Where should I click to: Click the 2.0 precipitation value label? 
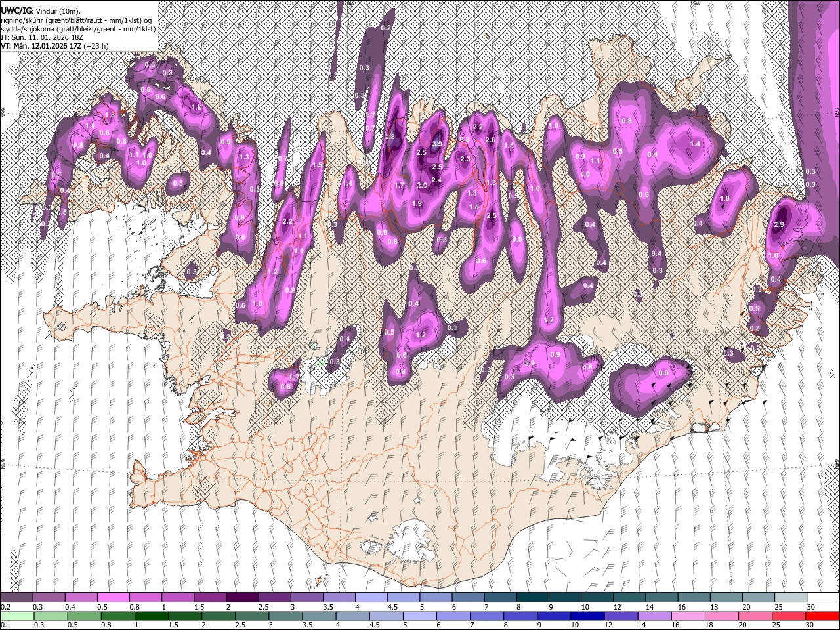pos(422,186)
